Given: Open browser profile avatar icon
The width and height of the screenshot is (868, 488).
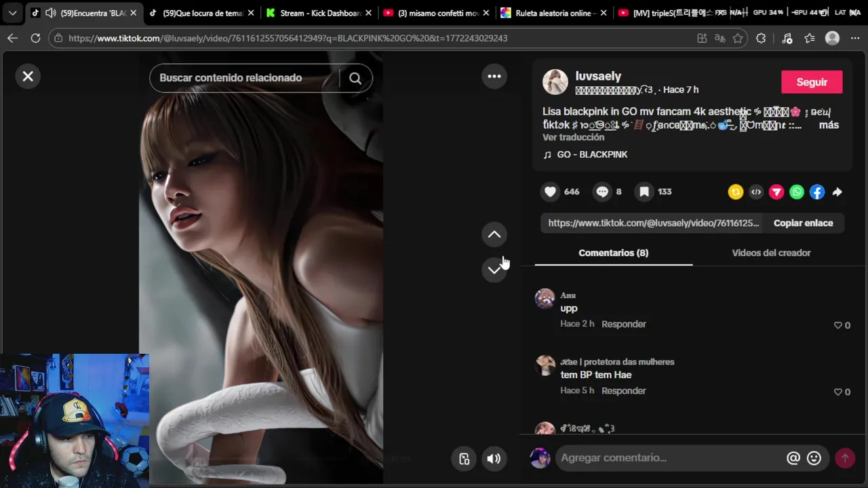Looking at the screenshot, I should (x=832, y=38).
